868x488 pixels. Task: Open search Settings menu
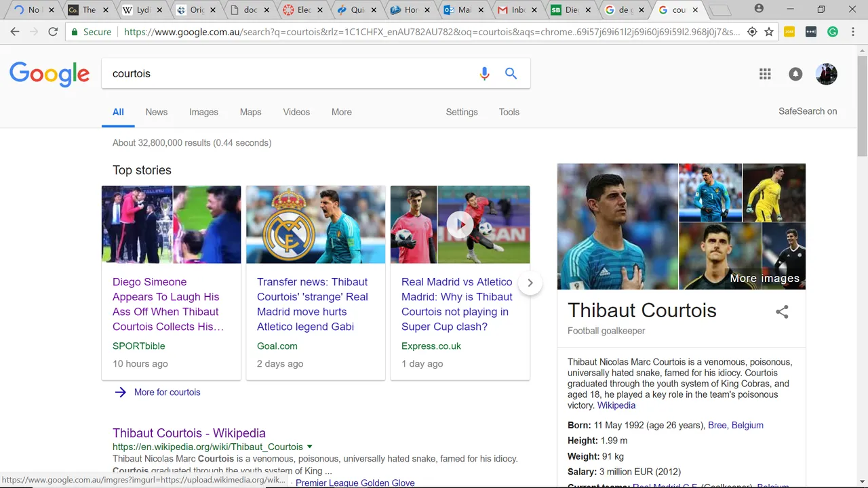point(462,112)
